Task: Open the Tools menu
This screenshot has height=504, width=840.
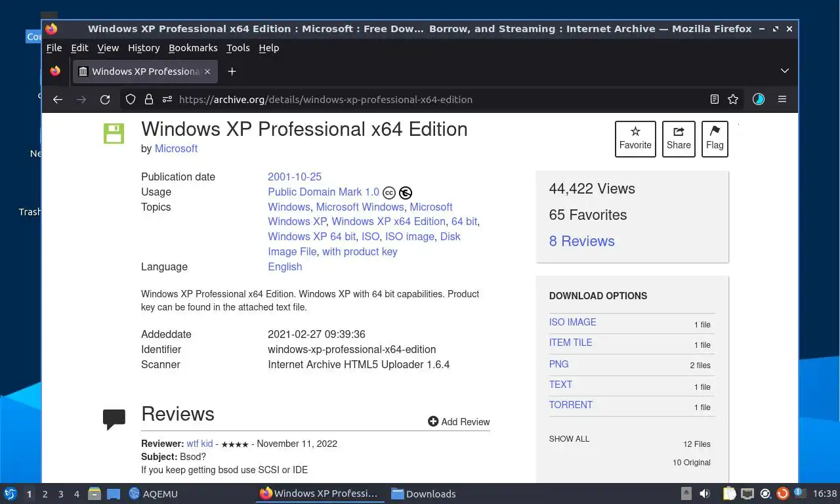Action: pyautogui.click(x=238, y=48)
